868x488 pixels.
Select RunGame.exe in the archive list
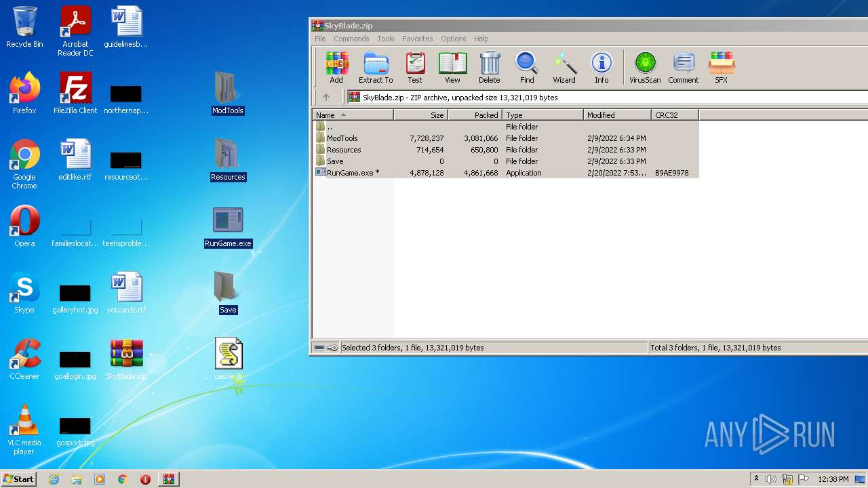tap(505, 173)
